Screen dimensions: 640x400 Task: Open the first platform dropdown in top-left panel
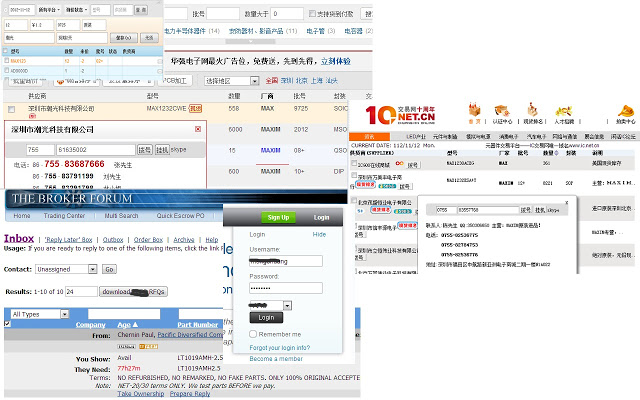click(49, 9)
